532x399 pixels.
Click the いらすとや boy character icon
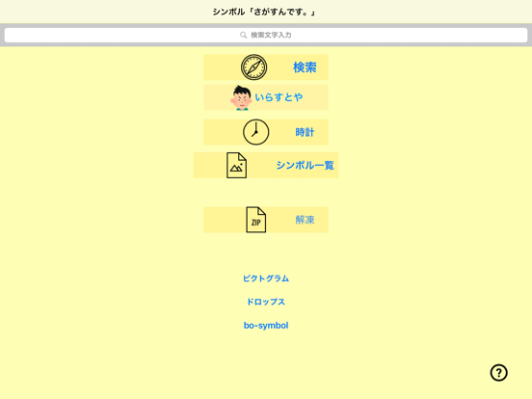point(241,97)
